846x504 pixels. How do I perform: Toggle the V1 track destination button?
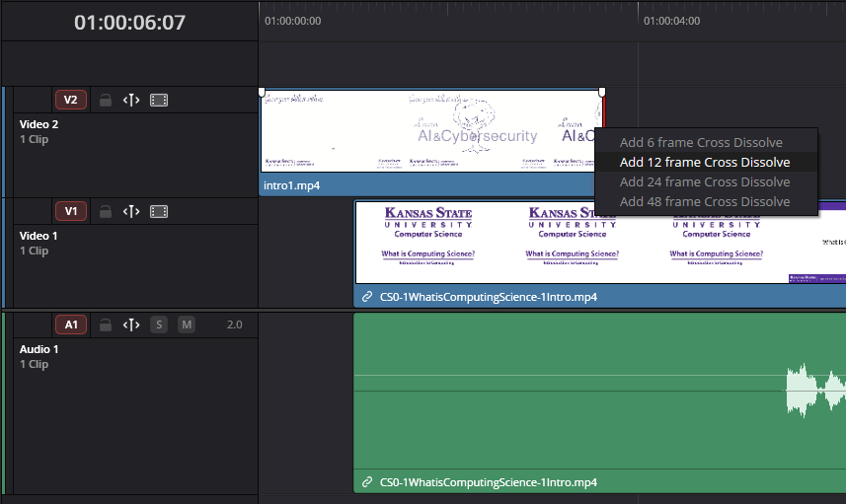pos(71,211)
